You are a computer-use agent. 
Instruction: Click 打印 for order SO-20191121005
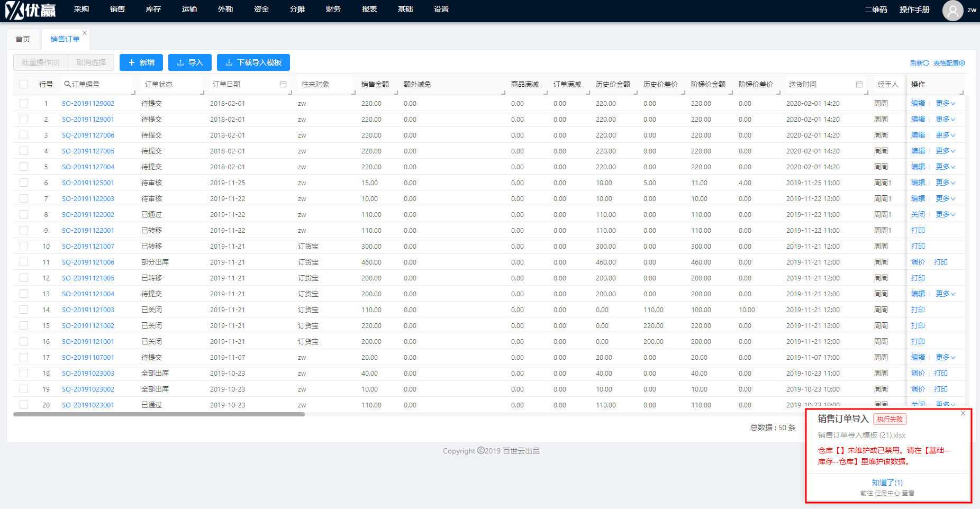pyautogui.click(x=918, y=278)
